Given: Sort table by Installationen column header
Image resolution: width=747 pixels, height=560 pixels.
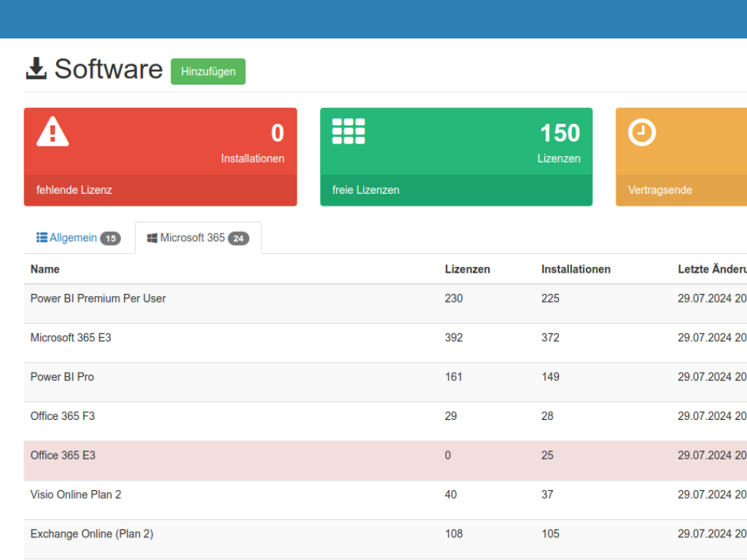Looking at the screenshot, I should (x=576, y=269).
